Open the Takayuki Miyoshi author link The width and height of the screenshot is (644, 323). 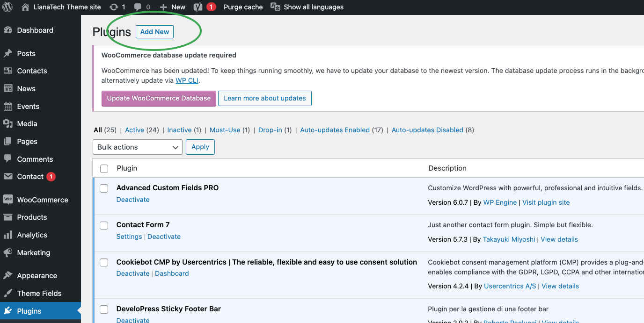pos(509,239)
